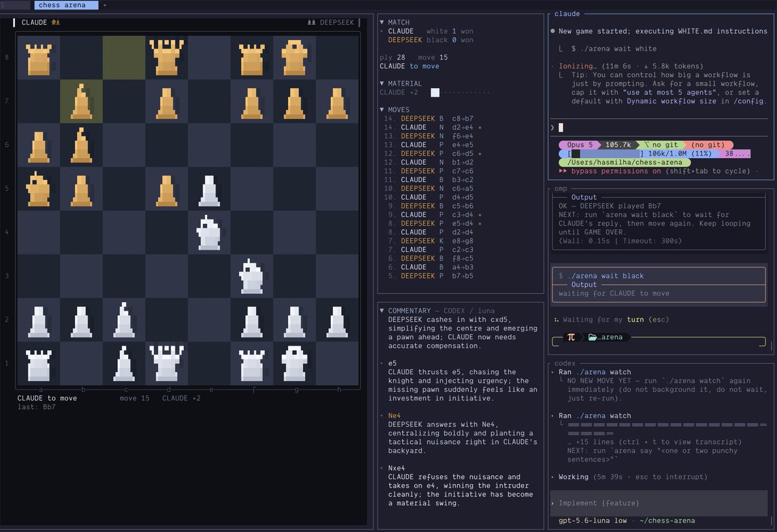Collapse the MATCH section
Image resolution: width=777 pixels, height=532 pixels.
click(382, 22)
